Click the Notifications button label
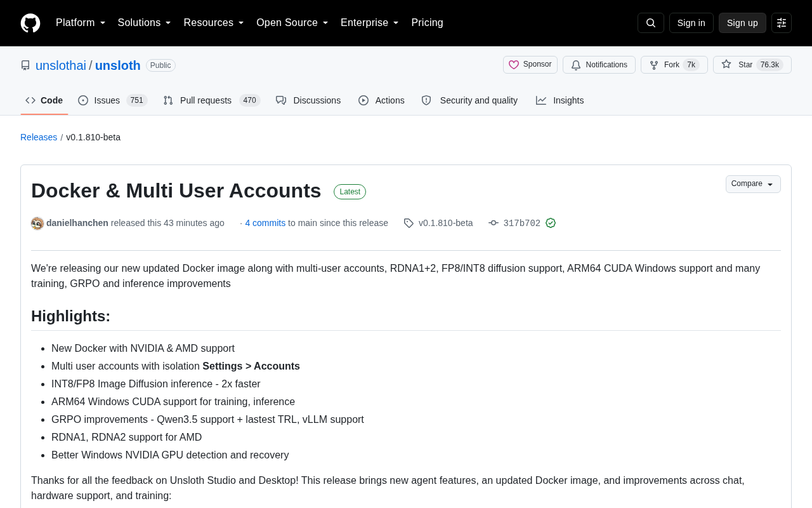Image resolution: width=812 pixels, height=508 pixels. click(x=606, y=65)
